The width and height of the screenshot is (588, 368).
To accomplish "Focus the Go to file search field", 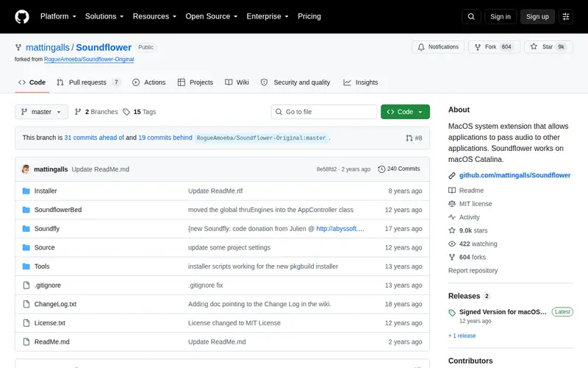I will [324, 112].
